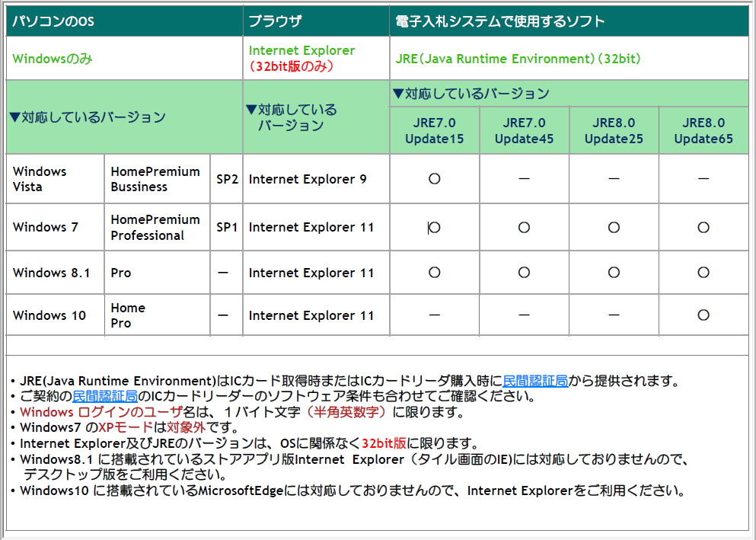Click the circle for Windows Vista JRE7.0 Update15
756x540 pixels.
435,179
